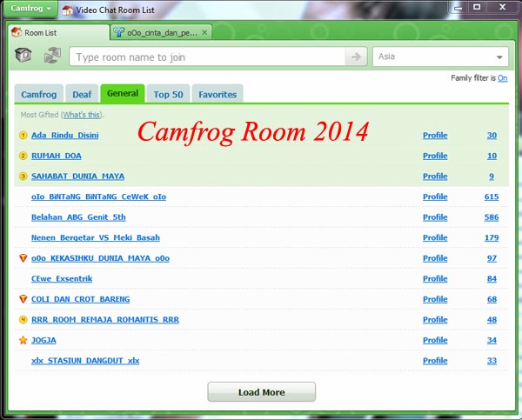Click the refresh room list icon
The height and width of the screenshot is (420, 522).
click(x=52, y=56)
